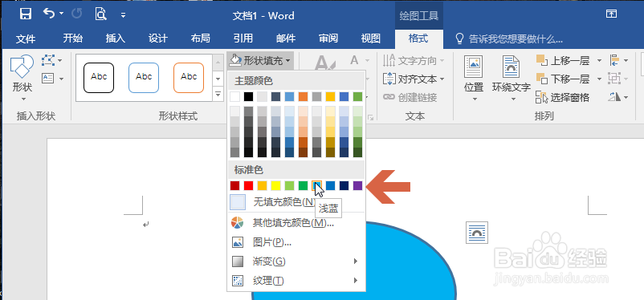Open the 上移一层 dropdown arrow
Screen dimensions: 644x300
click(599, 61)
